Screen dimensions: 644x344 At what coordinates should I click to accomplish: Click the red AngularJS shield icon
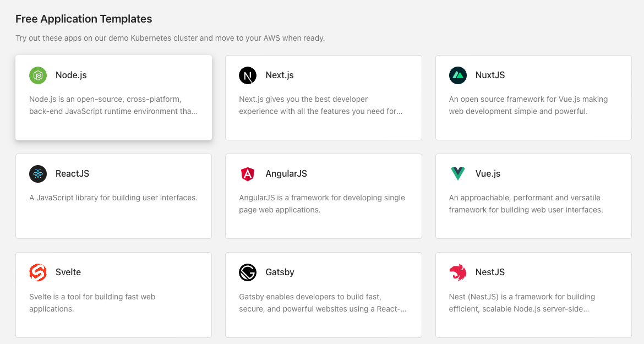coord(248,174)
